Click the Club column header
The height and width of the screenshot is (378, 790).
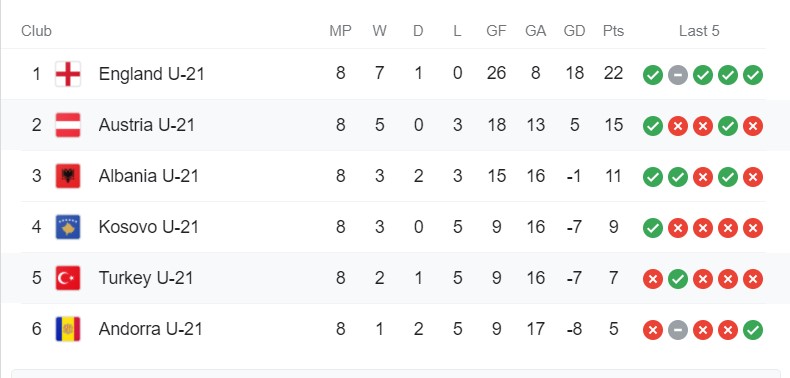coord(36,31)
